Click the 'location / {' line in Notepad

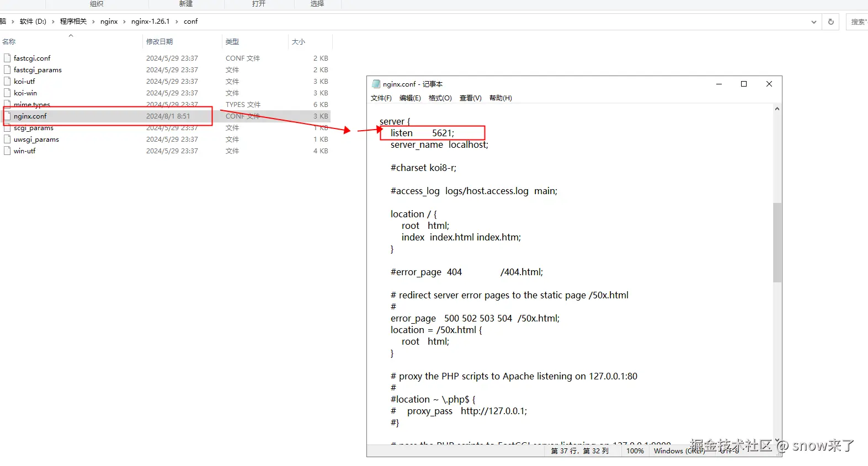point(413,214)
